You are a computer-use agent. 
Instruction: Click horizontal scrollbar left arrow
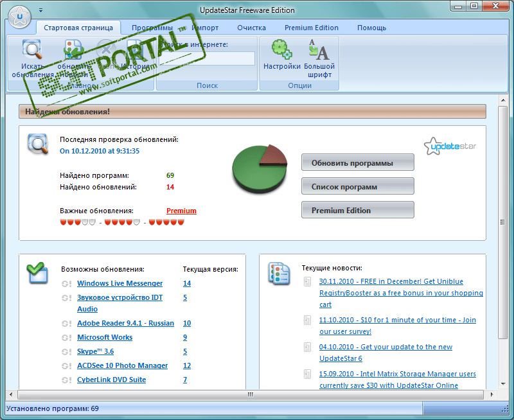11,394
